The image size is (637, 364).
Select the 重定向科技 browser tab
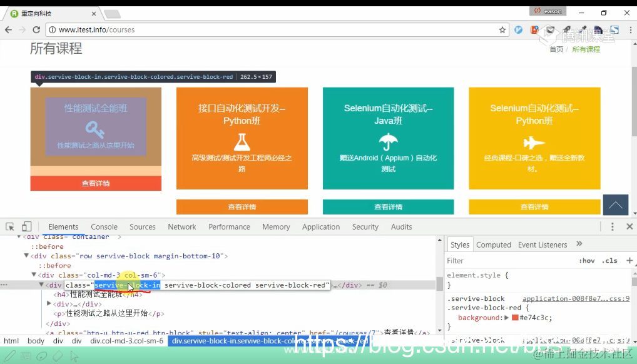click(53, 13)
